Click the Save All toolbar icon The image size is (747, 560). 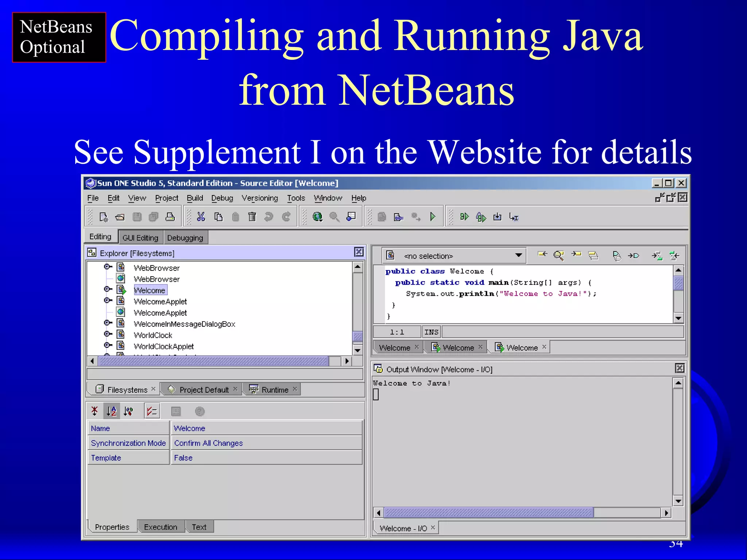[x=154, y=217]
